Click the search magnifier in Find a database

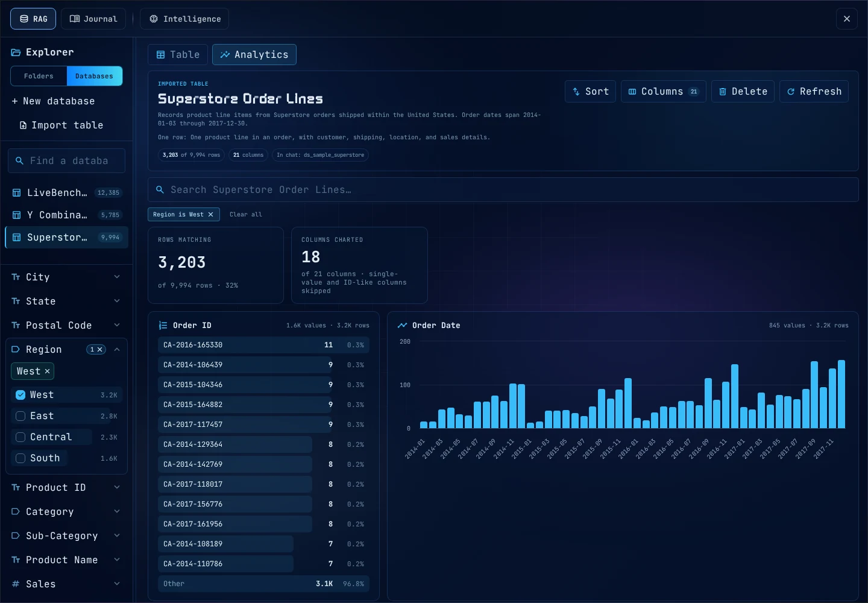click(19, 161)
